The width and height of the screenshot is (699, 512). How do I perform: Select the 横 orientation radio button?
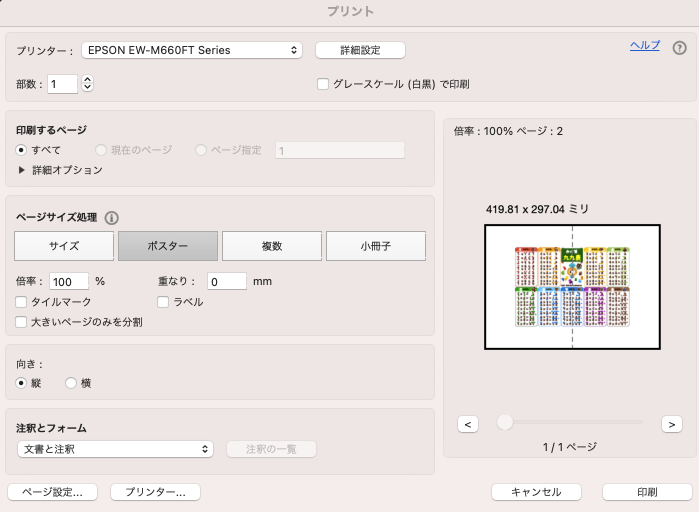tap(71, 383)
